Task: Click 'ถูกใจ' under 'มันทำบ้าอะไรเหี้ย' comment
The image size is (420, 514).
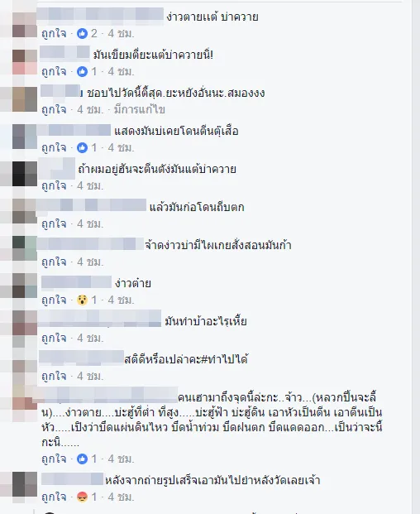Action: 54,338
